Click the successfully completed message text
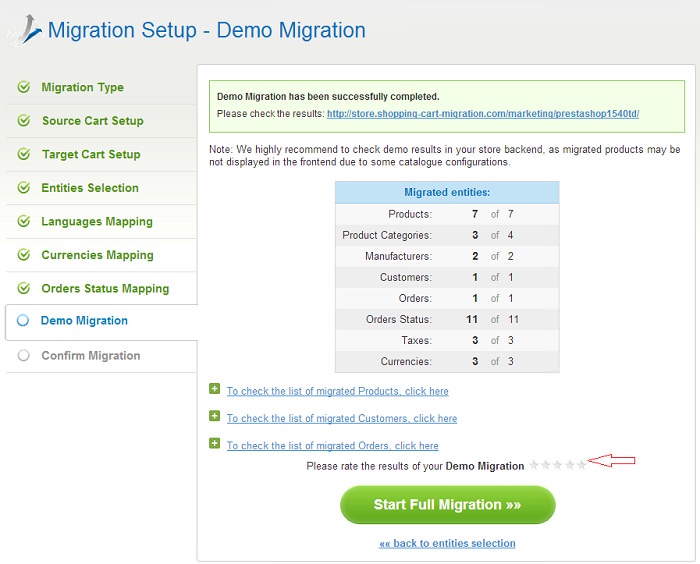 pos(328,96)
